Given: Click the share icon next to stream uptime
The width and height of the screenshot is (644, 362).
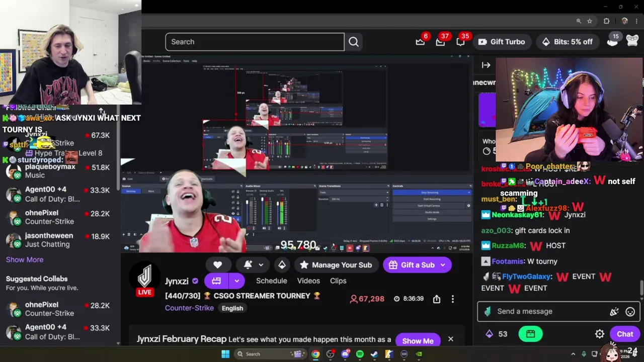Looking at the screenshot, I should coord(437,299).
